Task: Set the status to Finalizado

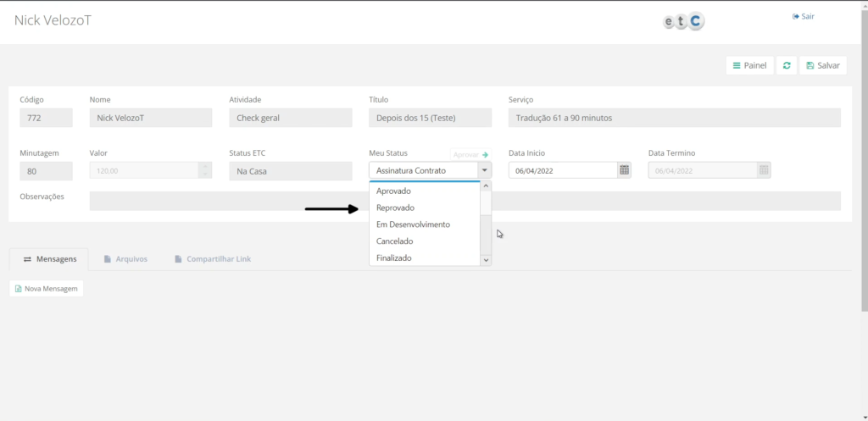Action: point(393,258)
